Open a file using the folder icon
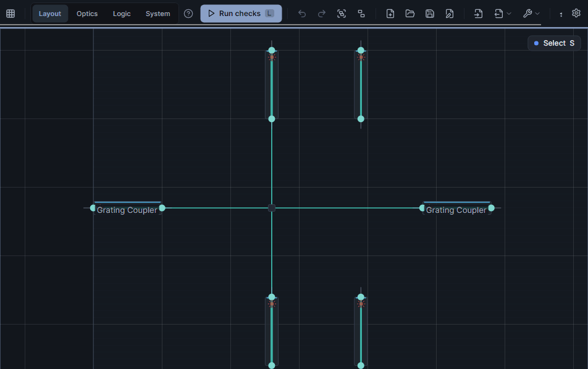The image size is (588, 369). pos(410,14)
